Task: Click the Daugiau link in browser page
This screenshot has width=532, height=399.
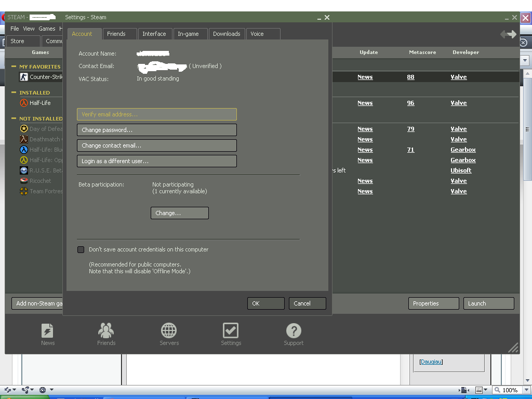Action: (431, 362)
